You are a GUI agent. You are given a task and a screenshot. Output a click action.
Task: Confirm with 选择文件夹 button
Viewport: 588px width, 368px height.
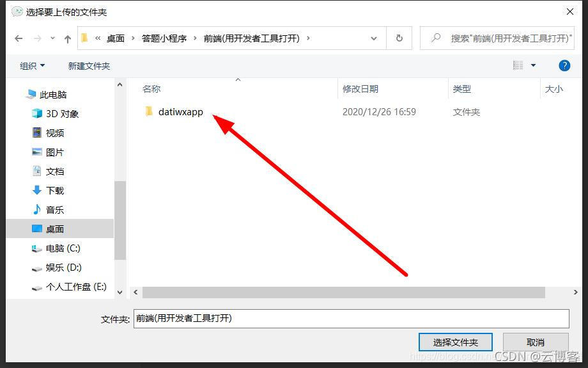point(455,342)
